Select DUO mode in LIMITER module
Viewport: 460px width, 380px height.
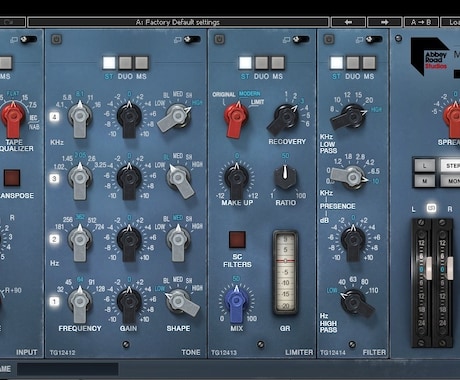pos(261,62)
